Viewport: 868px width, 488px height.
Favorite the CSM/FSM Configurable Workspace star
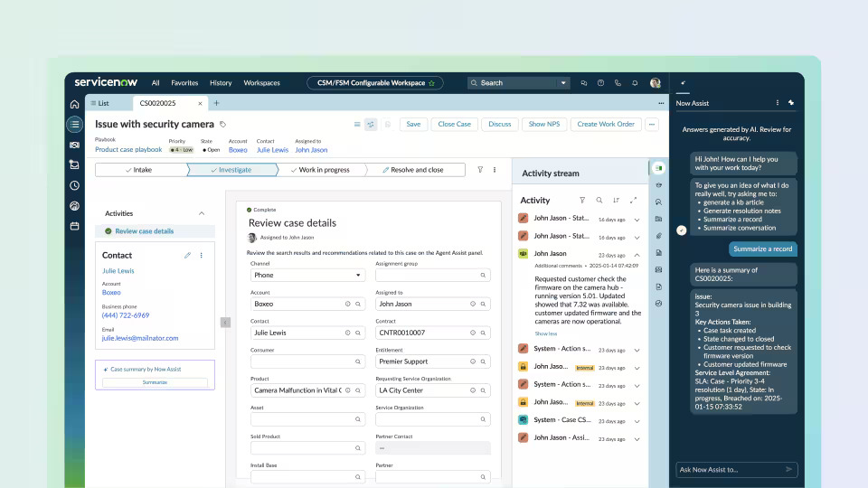(x=431, y=83)
